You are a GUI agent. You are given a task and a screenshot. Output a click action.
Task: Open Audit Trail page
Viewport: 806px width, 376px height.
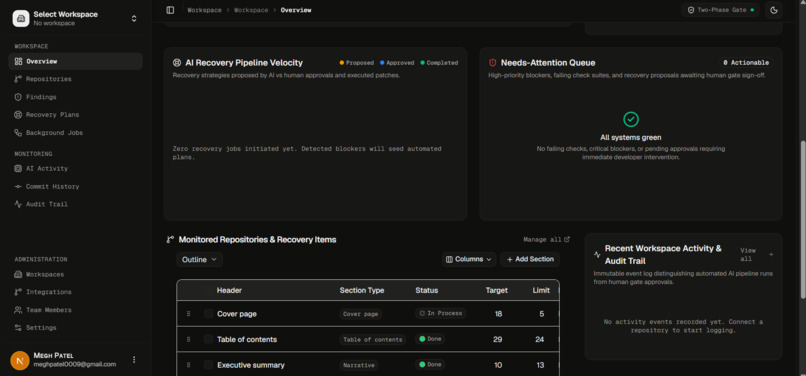(76, 204)
